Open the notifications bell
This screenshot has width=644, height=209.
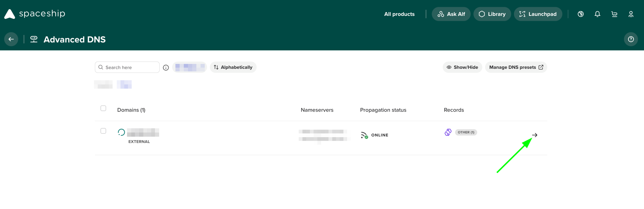(597, 14)
